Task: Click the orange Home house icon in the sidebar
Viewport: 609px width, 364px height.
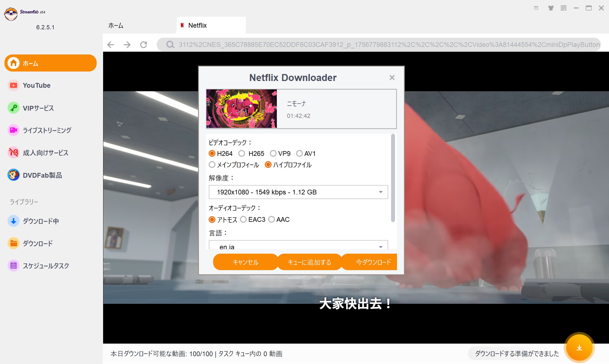Action: [x=13, y=63]
